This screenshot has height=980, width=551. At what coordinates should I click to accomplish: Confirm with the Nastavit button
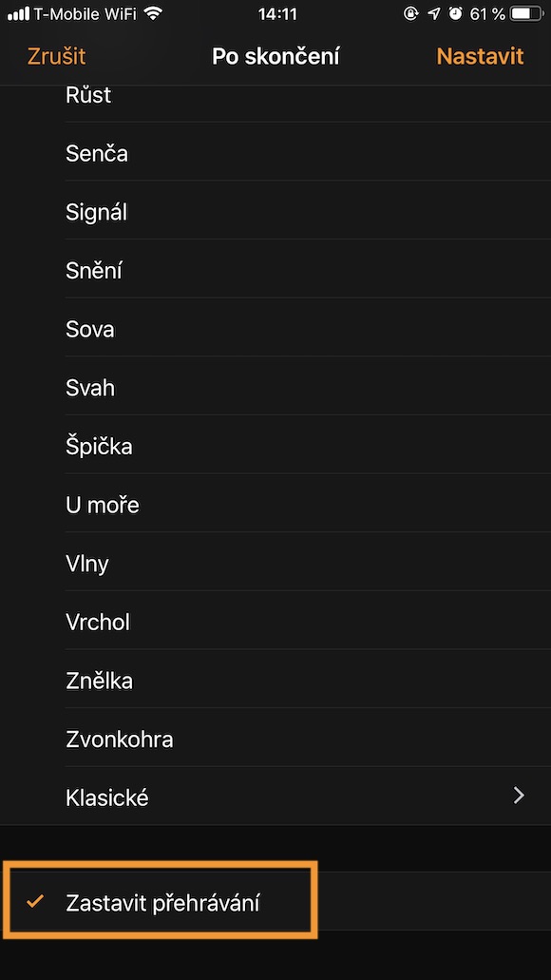click(x=480, y=56)
